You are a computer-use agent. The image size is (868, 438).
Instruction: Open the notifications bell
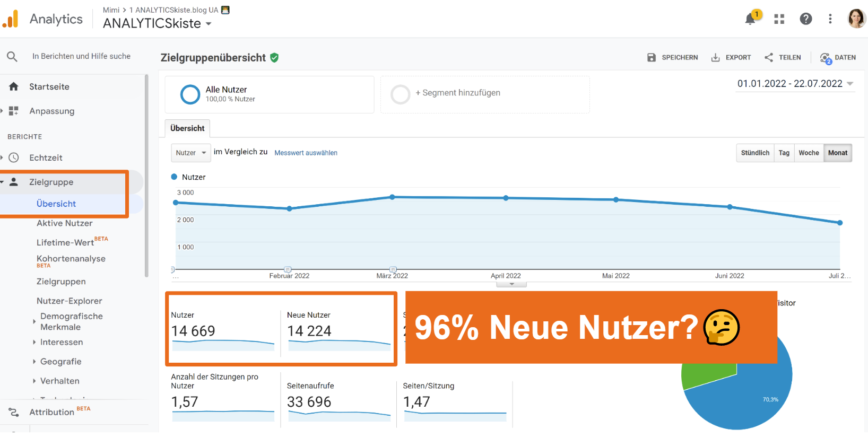750,19
